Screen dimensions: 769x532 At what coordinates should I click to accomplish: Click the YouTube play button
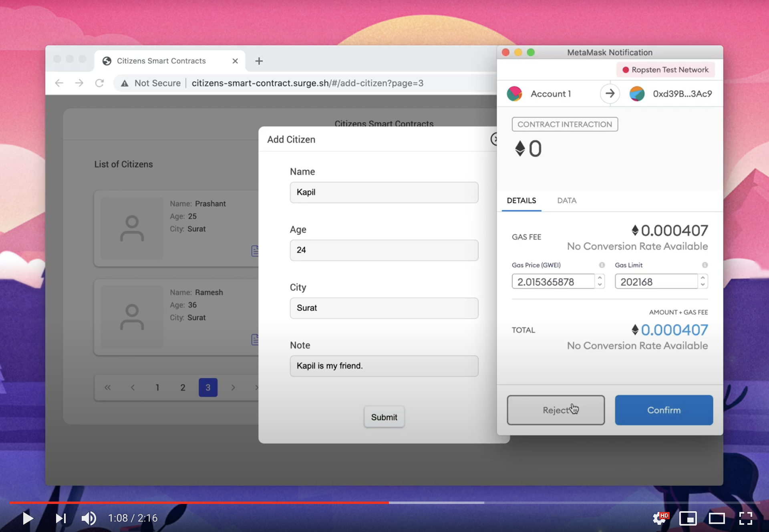click(28, 518)
